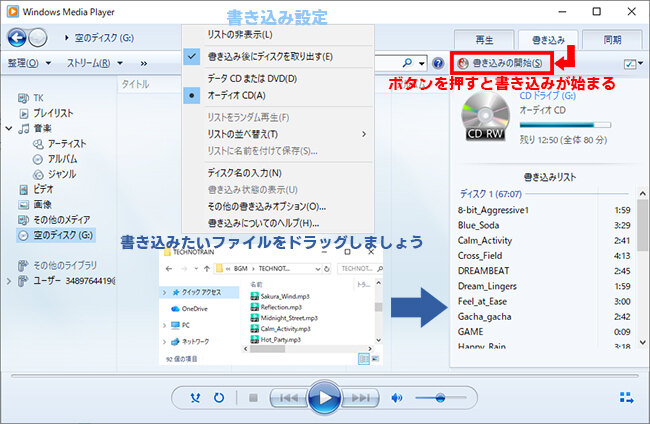Click the Stop playback button
The height and width of the screenshot is (424, 650).
253,398
